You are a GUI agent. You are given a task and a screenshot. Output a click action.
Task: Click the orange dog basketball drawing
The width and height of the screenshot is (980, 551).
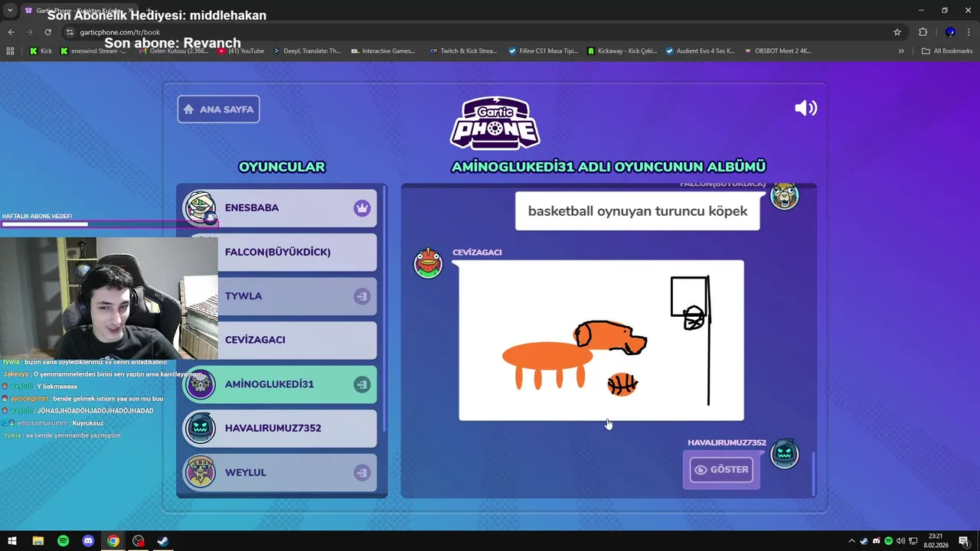click(x=601, y=341)
